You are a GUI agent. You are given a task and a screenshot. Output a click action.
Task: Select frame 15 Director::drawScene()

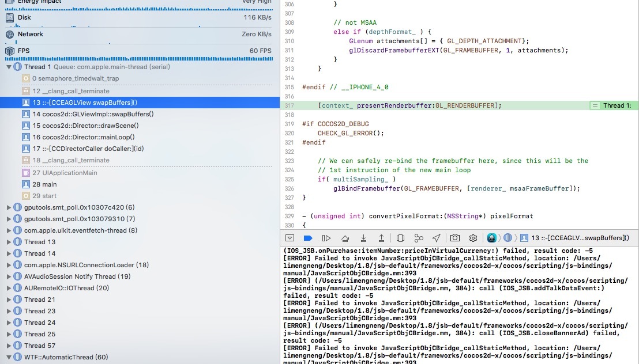tap(140, 126)
